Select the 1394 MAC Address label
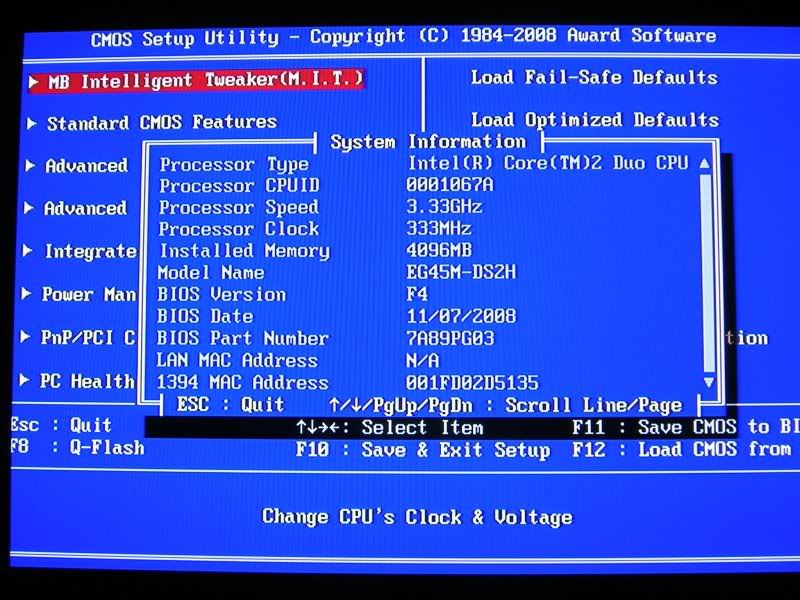The width and height of the screenshot is (800, 600). (x=242, y=382)
